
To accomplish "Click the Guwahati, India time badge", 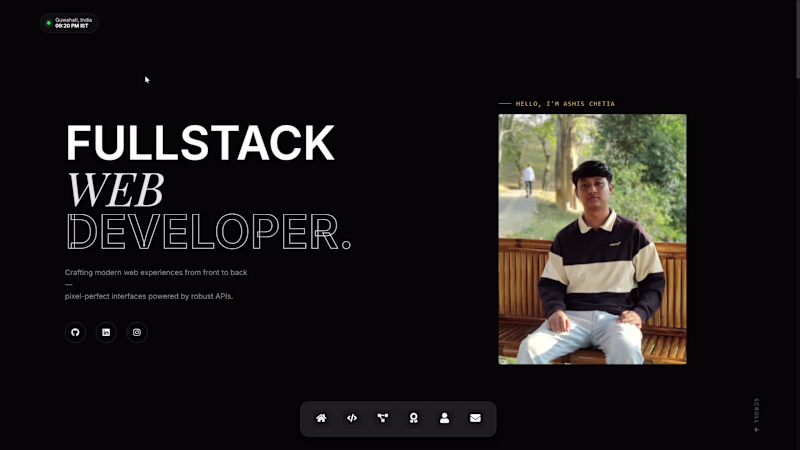I will click(69, 23).
